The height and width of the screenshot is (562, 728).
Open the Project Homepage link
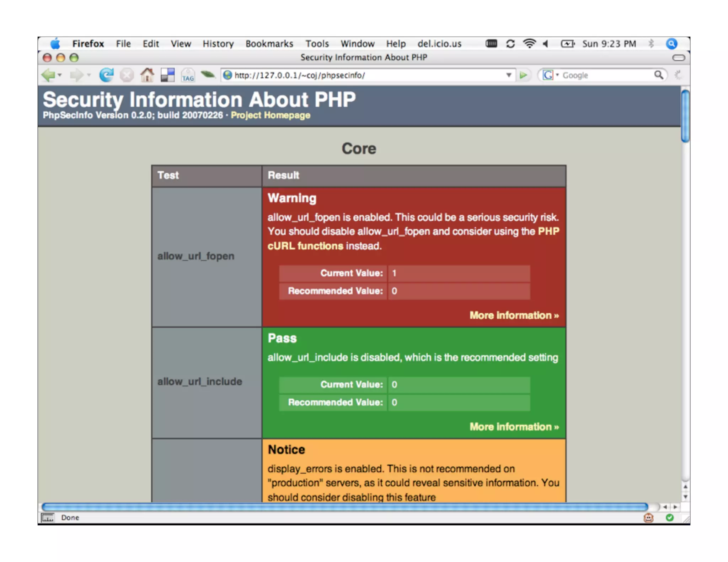pos(270,115)
